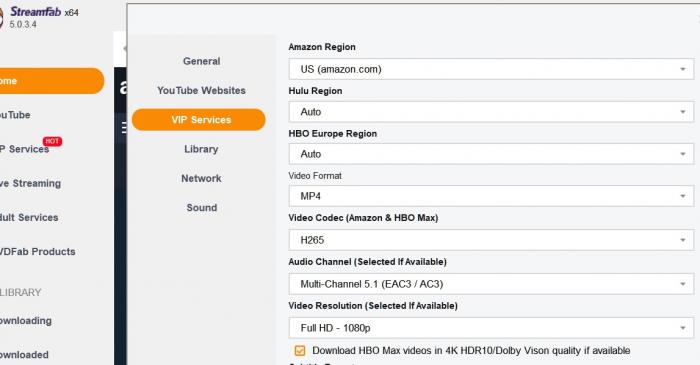Open the Downloaded list in the sidebar
This screenshot has width=700, height=365.
pos(24,355)
